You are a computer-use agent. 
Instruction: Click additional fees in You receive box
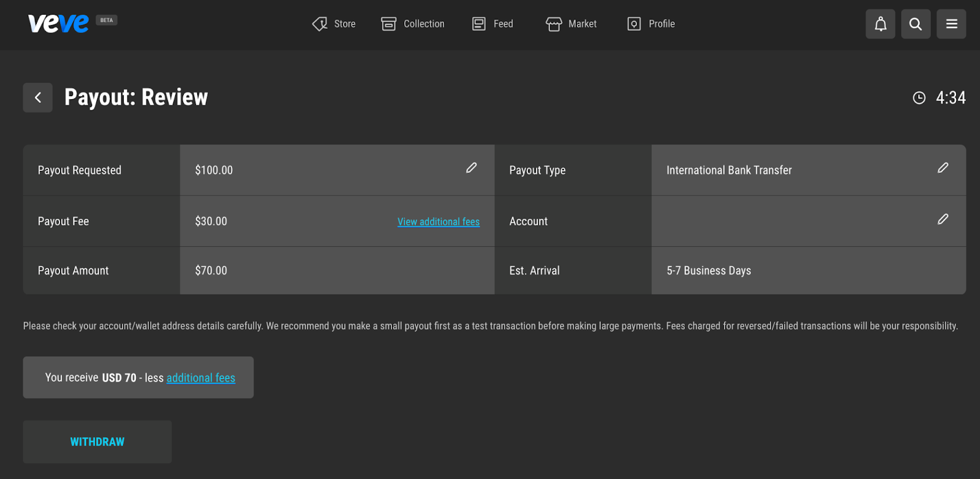click(x=200, y=378)
